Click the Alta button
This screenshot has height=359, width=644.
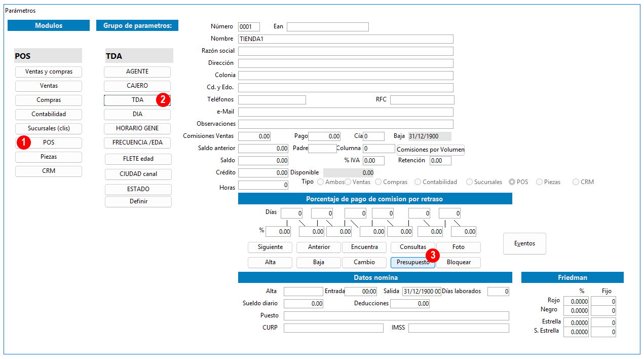coord(270,263)
